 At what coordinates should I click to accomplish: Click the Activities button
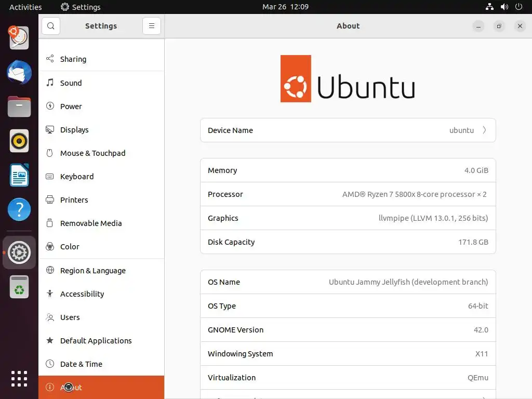(25, 7)
